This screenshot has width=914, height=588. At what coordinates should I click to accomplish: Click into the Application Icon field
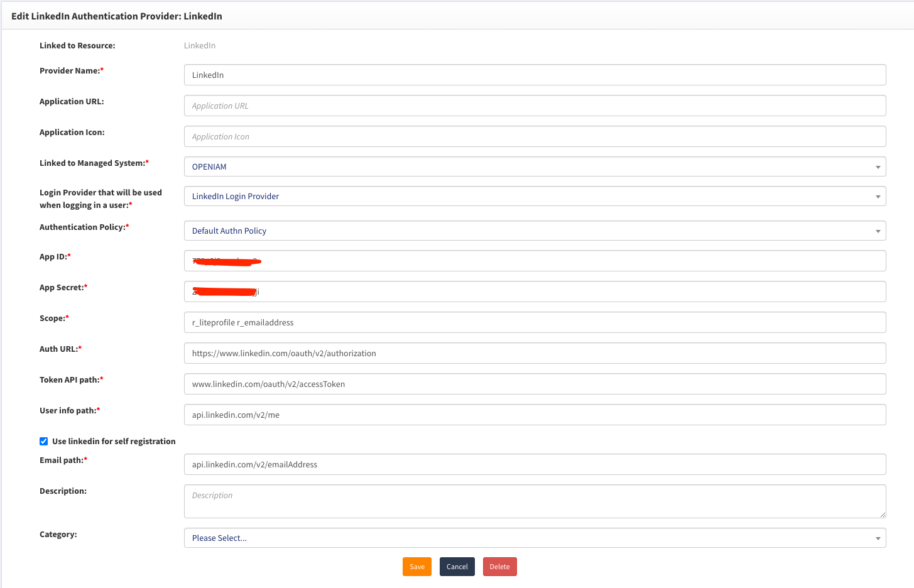pyautogui.click(x=535, y=136)
